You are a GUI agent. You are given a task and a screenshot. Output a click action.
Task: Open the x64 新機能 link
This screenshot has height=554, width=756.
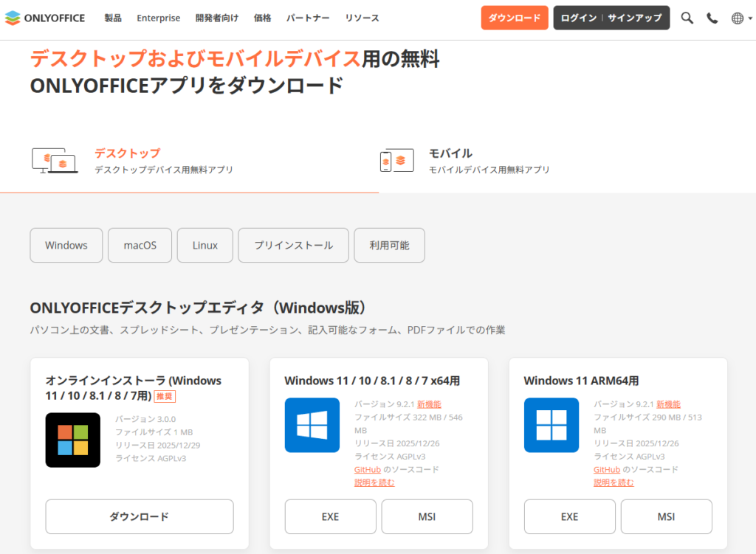pyautogui.click(x=430, y=404)
